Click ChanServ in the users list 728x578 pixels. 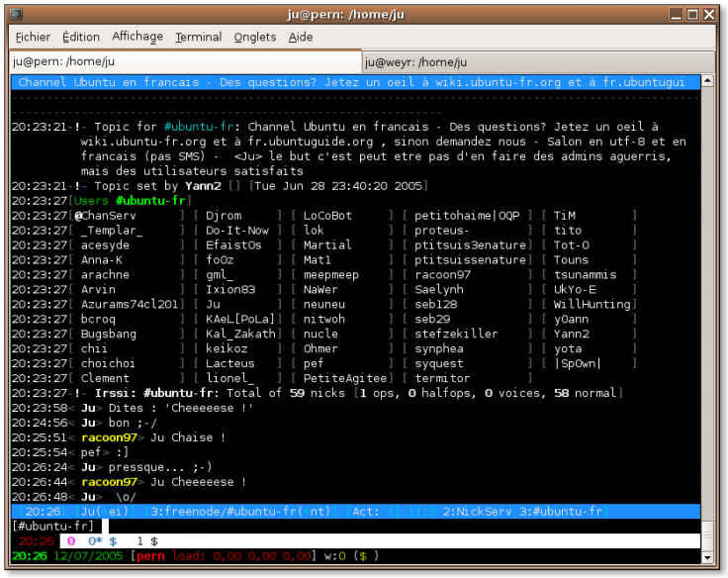pyautogui.click(x=109, y=216)
